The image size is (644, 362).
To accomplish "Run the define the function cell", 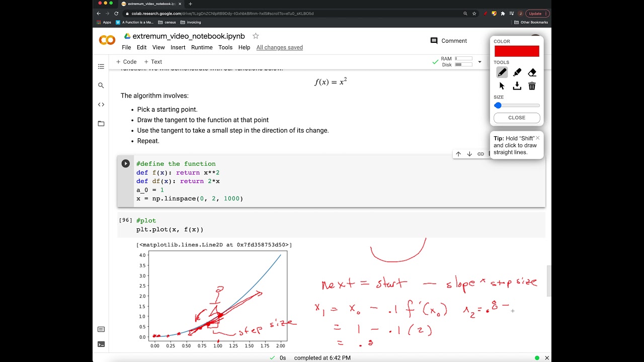I will click(x=126, y=163).
